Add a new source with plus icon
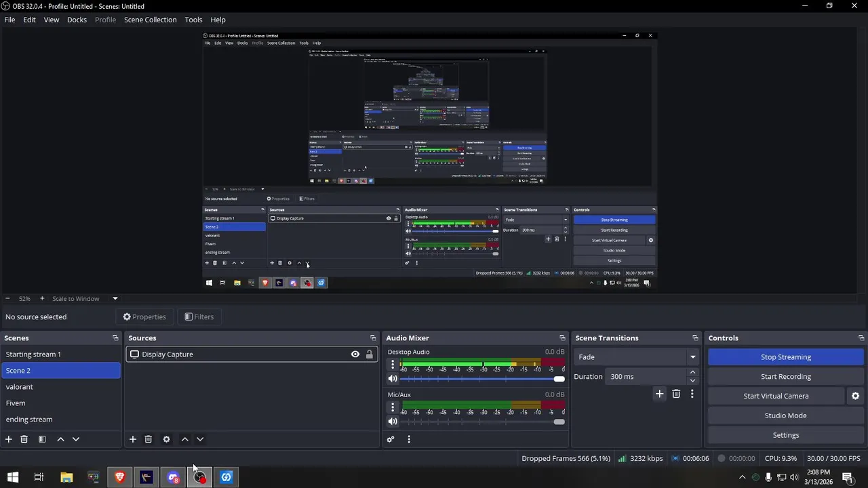 pos(133,439)
